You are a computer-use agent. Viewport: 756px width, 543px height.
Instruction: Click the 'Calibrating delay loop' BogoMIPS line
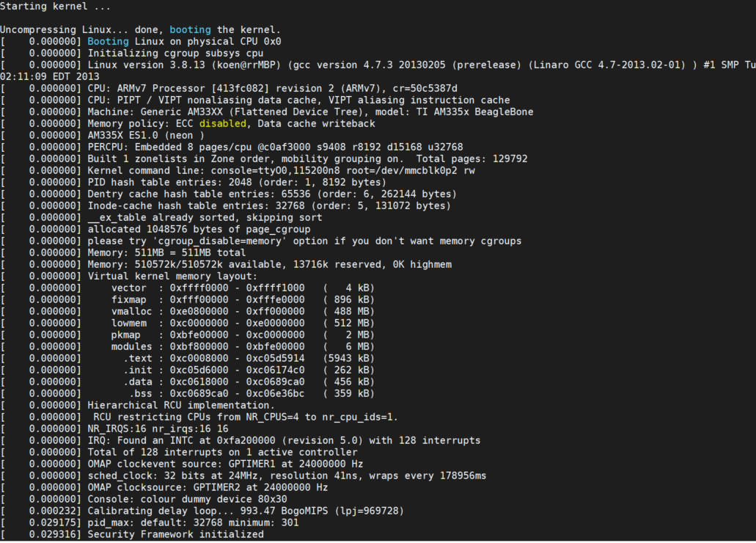coord(246,511)
